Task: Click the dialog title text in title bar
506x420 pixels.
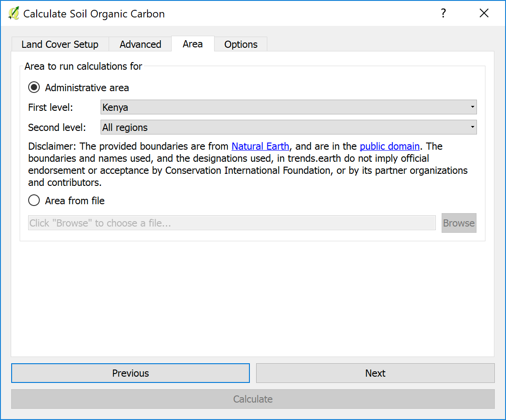Action: tap(94, 14)
